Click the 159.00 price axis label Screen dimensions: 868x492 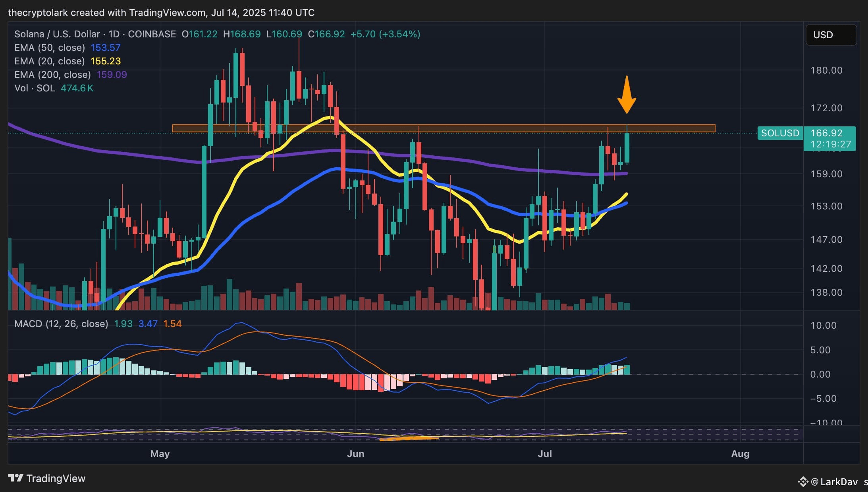pyautogui.click(x=826, y=174)
